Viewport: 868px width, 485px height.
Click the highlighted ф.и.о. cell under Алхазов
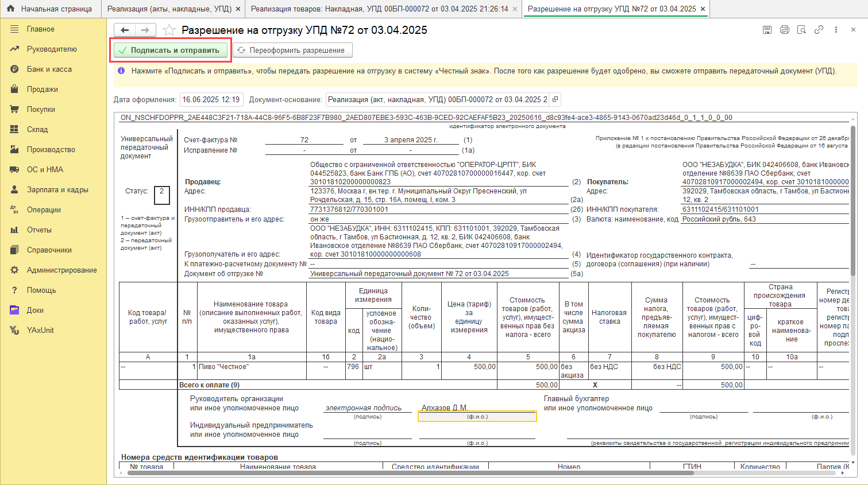477,417
